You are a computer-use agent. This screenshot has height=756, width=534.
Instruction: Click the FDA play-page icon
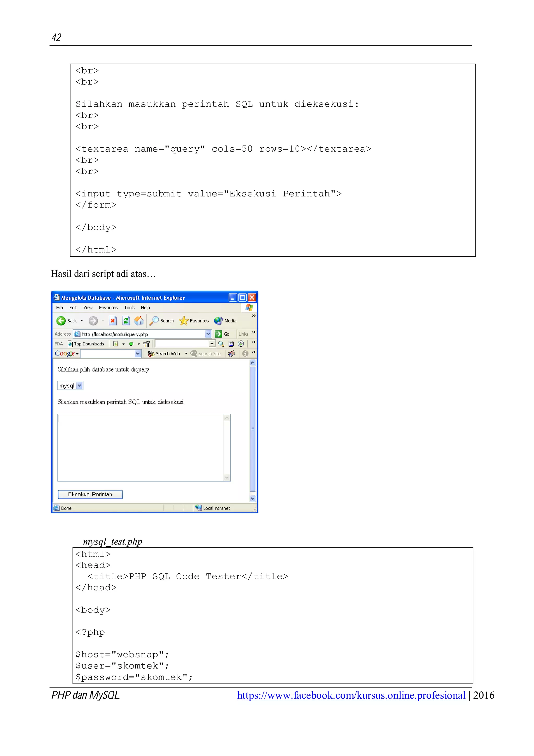point(116,344)
